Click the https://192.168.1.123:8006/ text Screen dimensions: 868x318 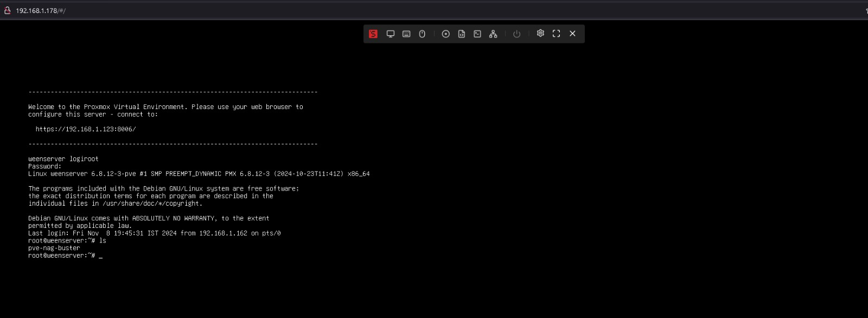pyautogui.click(x=86, y=129)
